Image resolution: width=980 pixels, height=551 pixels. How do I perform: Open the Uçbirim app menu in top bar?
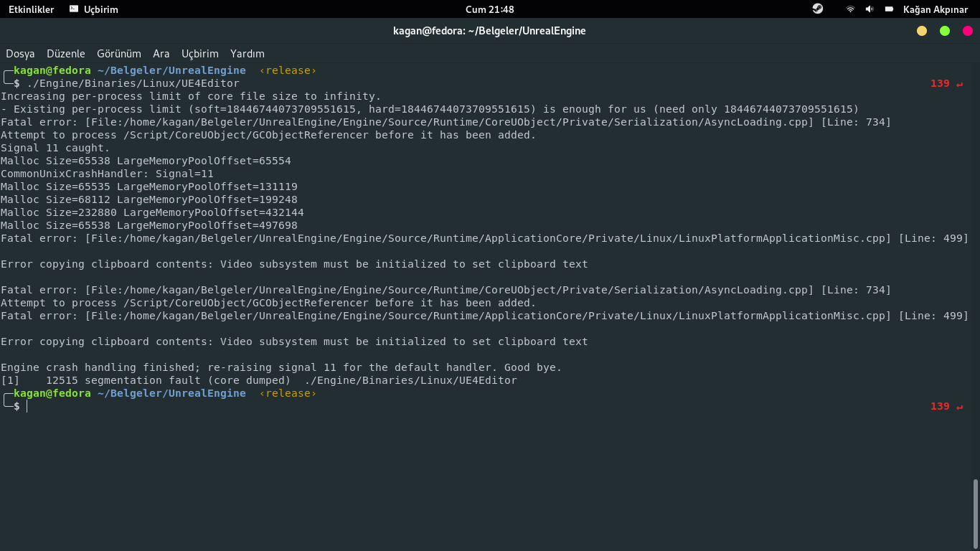pos(94,9)
